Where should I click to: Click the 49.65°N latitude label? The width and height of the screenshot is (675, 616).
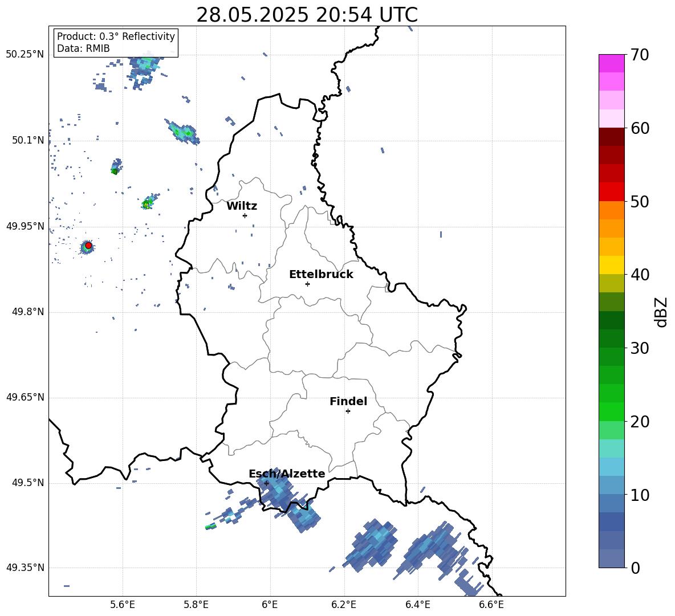[x=25, y=397]
